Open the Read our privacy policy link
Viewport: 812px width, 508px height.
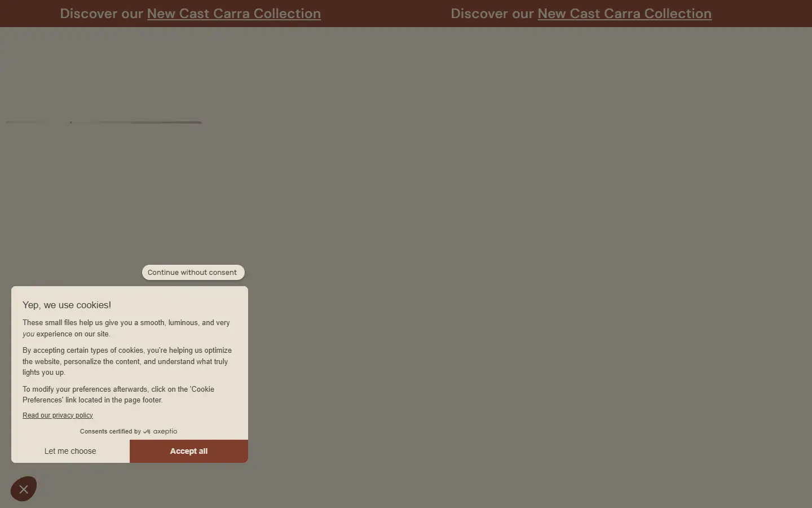[x=58, y=415]
